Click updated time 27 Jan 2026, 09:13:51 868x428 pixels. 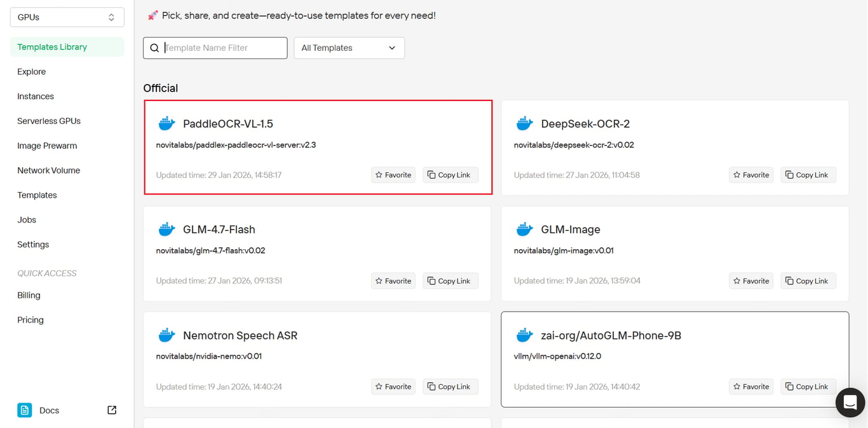(219, 280)
